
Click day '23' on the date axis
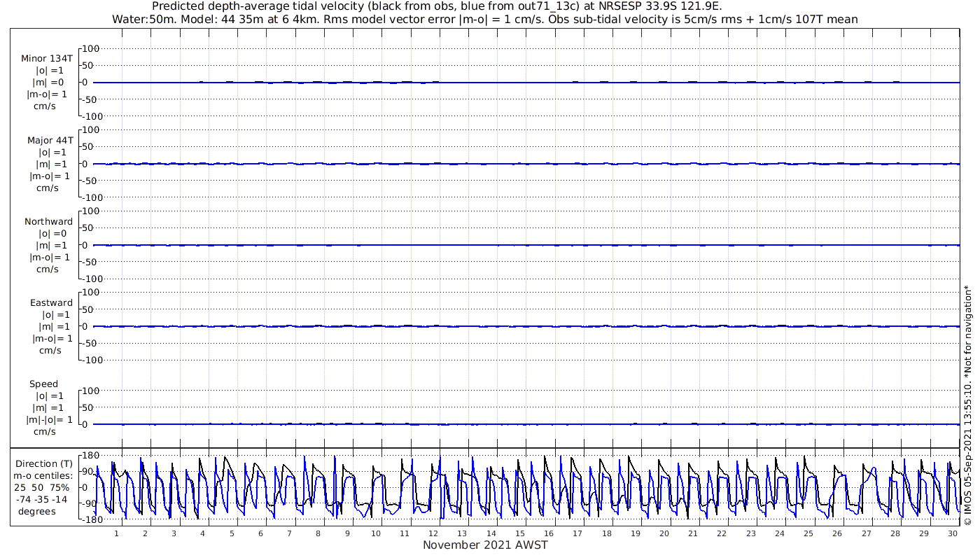[750, 533]
